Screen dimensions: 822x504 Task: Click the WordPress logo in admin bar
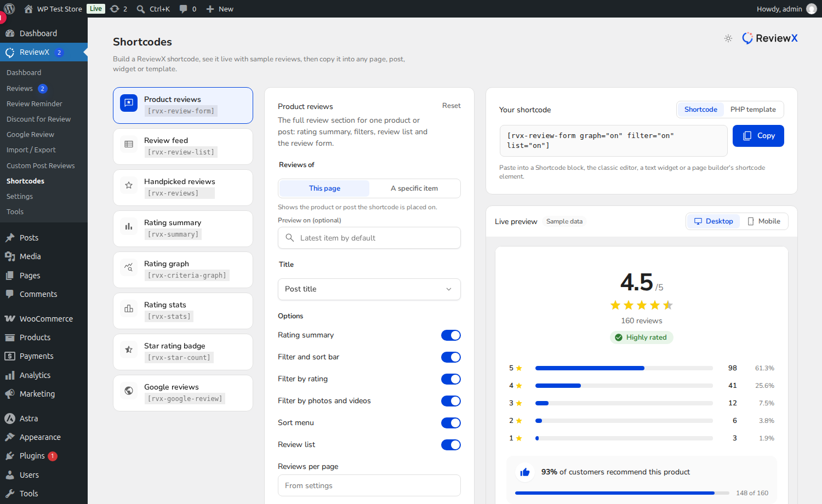(9, 9)
